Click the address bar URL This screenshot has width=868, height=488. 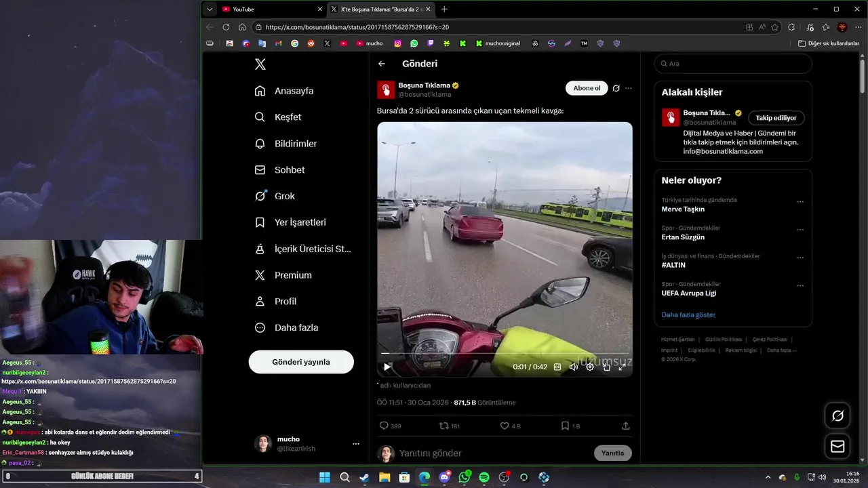pos(357,27)
